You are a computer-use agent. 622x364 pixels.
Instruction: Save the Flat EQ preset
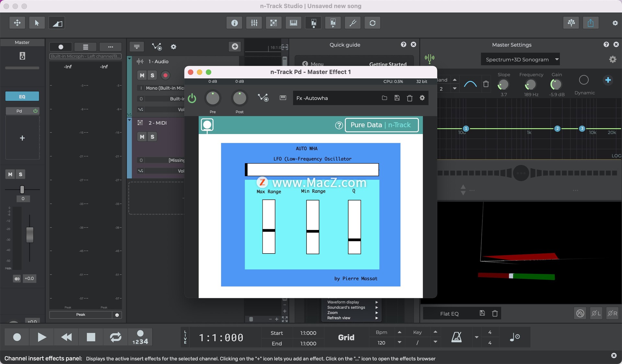[x=482, y=313]
